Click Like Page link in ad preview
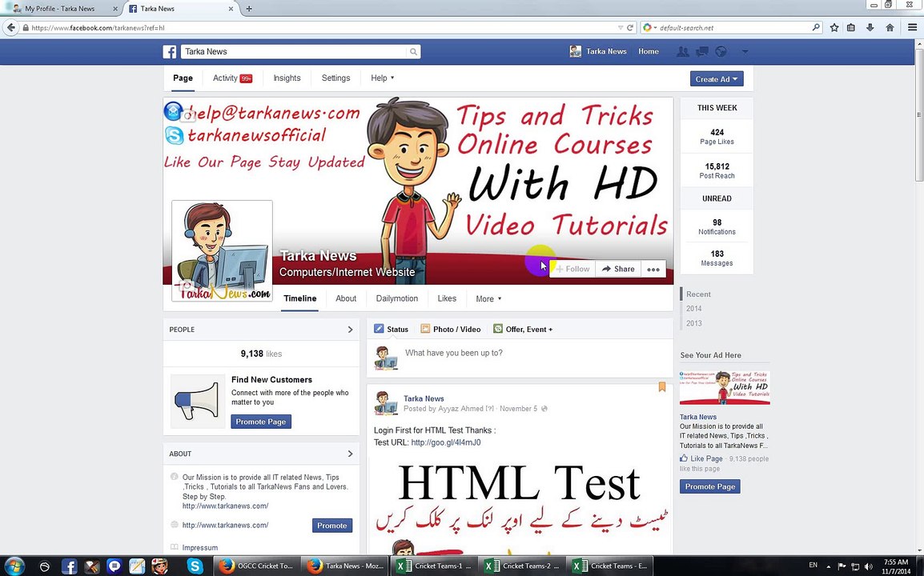The width and height of the screenshot is (924, 576). 701,458
